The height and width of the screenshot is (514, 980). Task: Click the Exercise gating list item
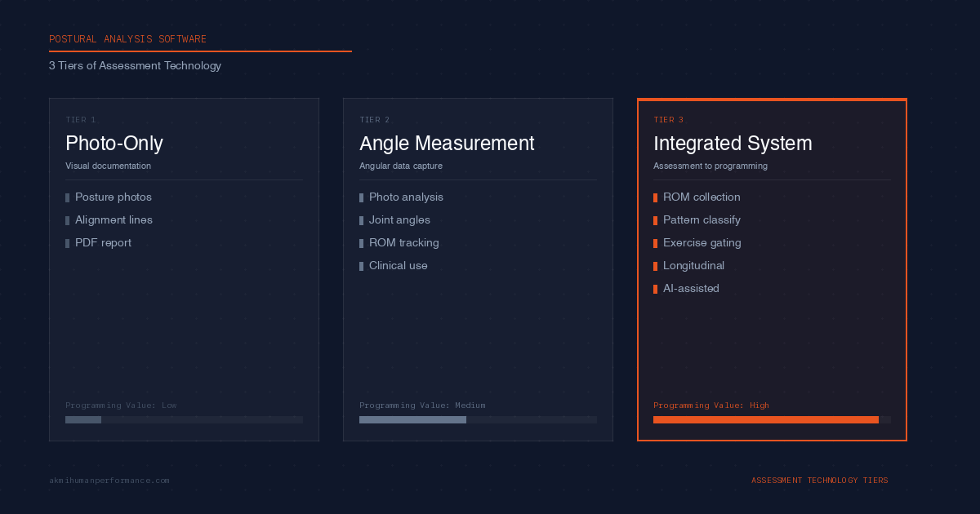pyautogui.click(x=697, y=243)
